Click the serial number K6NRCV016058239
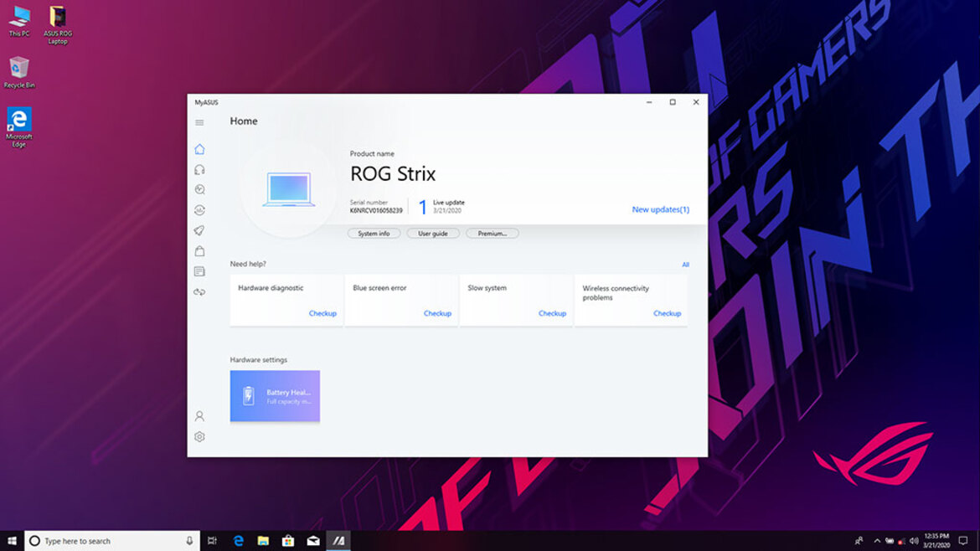Image resolution: width=980 pixels, height=551 pixels. point(376,211)
